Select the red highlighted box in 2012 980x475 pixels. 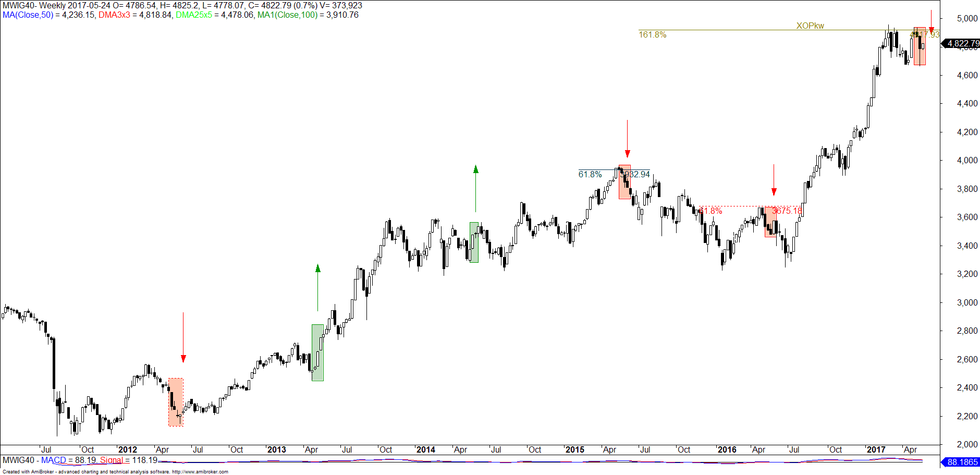pyautogui.click(x=176, y=402)
